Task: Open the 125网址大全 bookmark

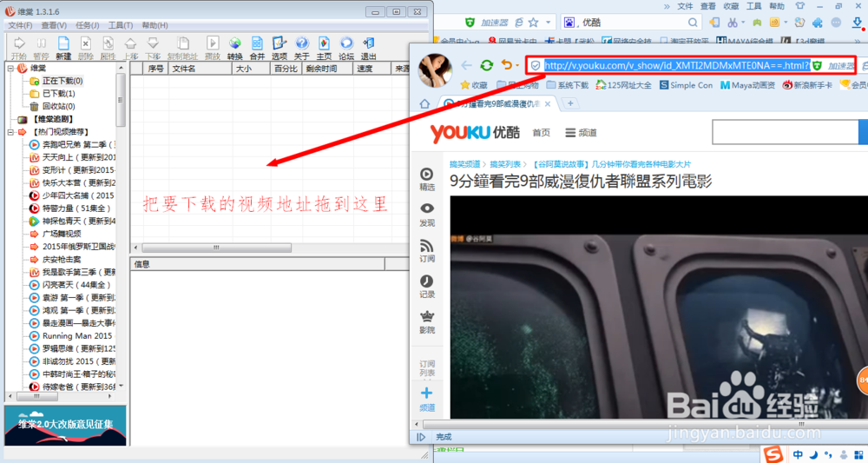Action: tap(623, 85)
